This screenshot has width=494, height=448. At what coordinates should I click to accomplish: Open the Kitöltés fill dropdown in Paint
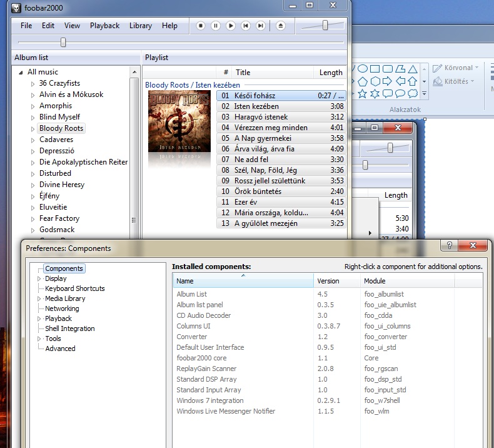[454, 81]
